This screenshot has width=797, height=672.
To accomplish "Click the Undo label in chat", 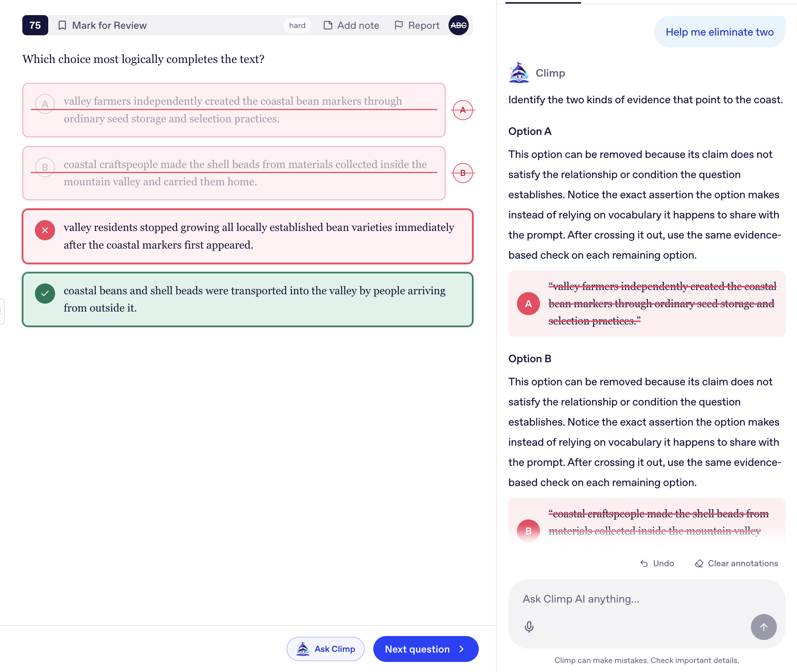I will pyautogui.click(x=663, y=563).
